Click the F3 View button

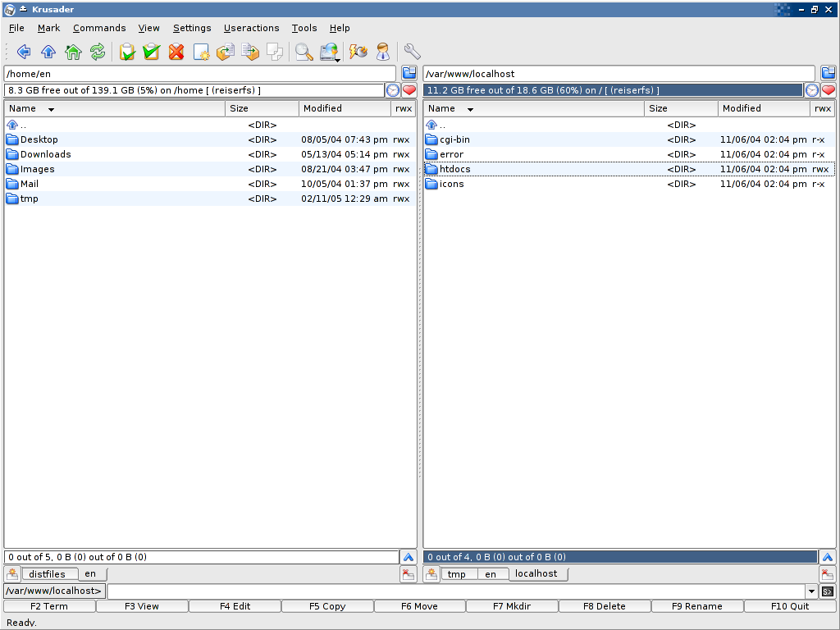pyautogui.click(x=142, y=606)
